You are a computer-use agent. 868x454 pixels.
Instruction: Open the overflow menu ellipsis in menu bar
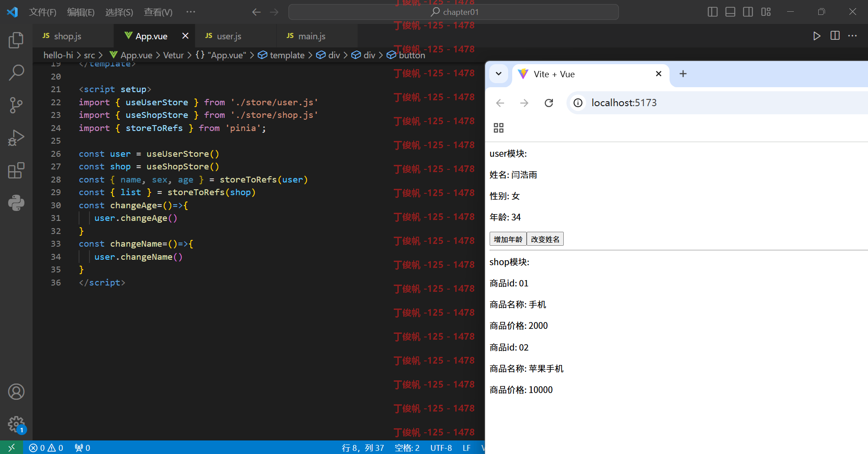coord(191,12)
